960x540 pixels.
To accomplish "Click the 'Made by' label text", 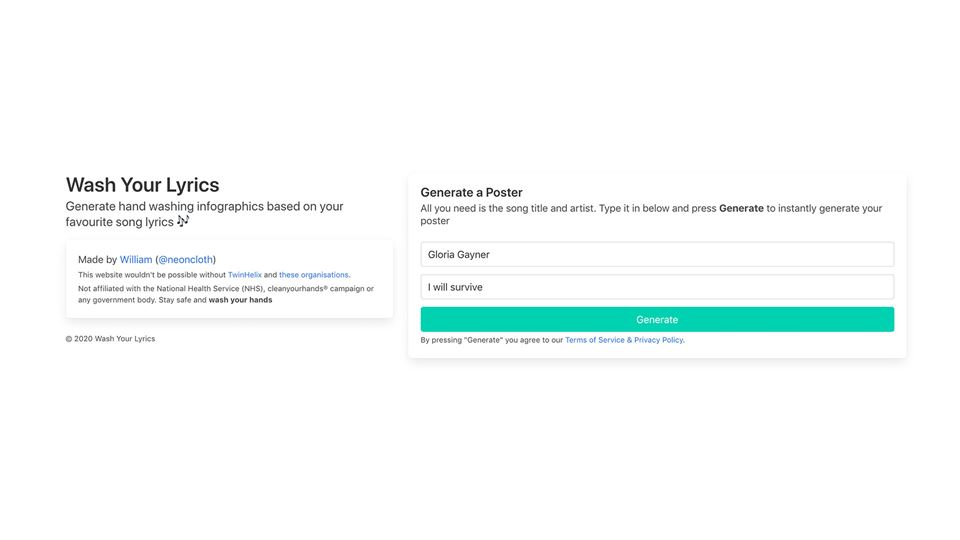I will pyautogui.click(x=97, y=260).
